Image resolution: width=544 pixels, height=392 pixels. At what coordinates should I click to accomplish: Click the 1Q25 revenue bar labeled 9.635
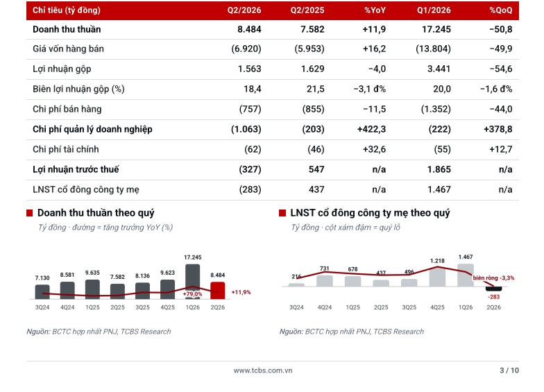click(x=92, y=289)
